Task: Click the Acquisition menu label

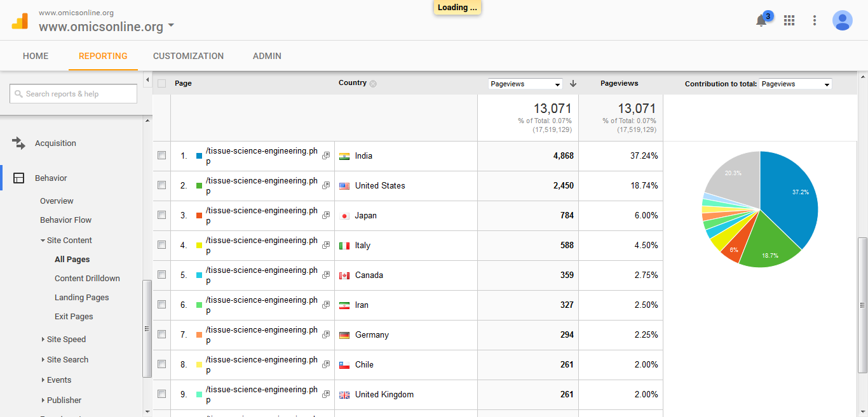Action: 55,143
